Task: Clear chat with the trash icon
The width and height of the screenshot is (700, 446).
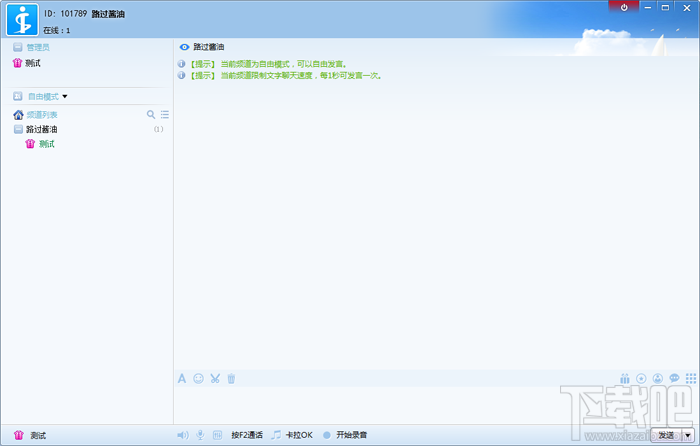Action: (x=231, y=379)
